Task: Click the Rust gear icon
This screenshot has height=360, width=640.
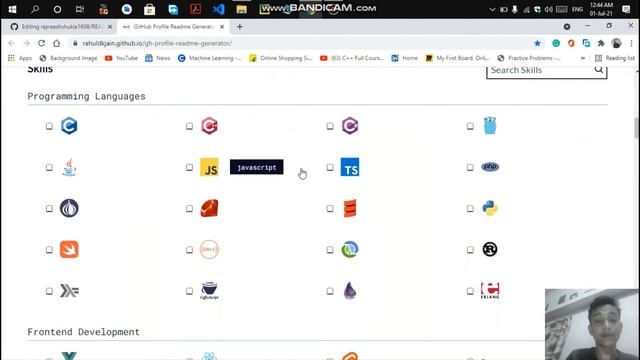Action: (490, 249)
